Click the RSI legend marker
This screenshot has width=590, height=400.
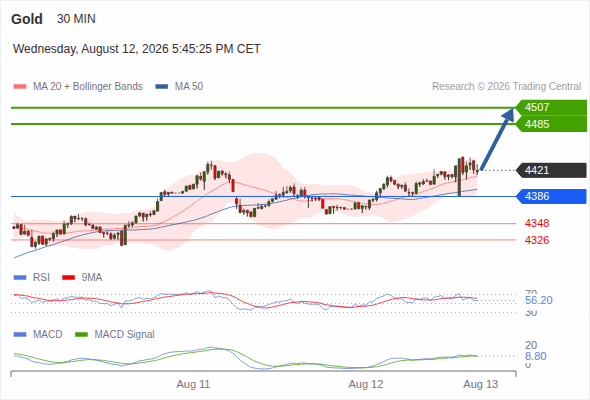click(x=20, y=278)
